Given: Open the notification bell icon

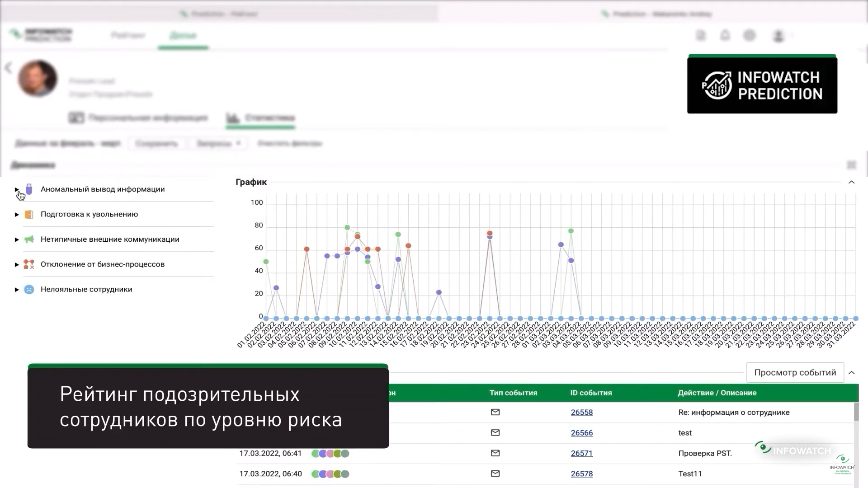Looking at the screenshot, I should pos(725,35).
